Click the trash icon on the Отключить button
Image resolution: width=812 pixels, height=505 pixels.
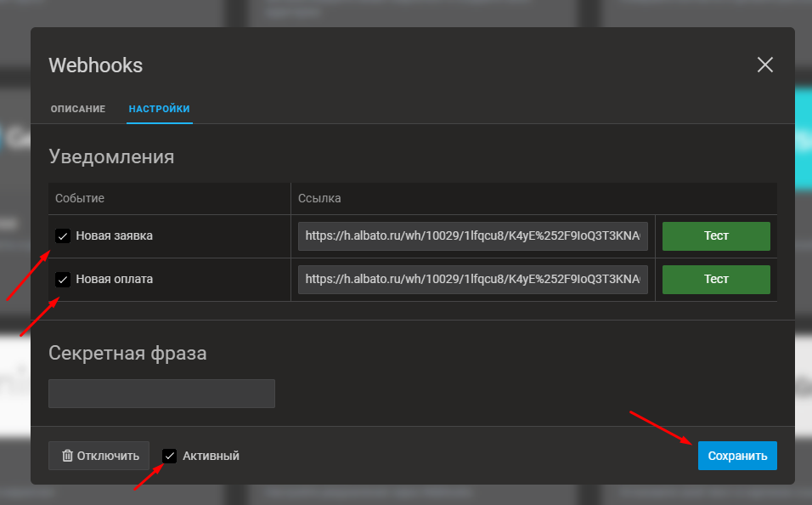[x=67, y=456]
